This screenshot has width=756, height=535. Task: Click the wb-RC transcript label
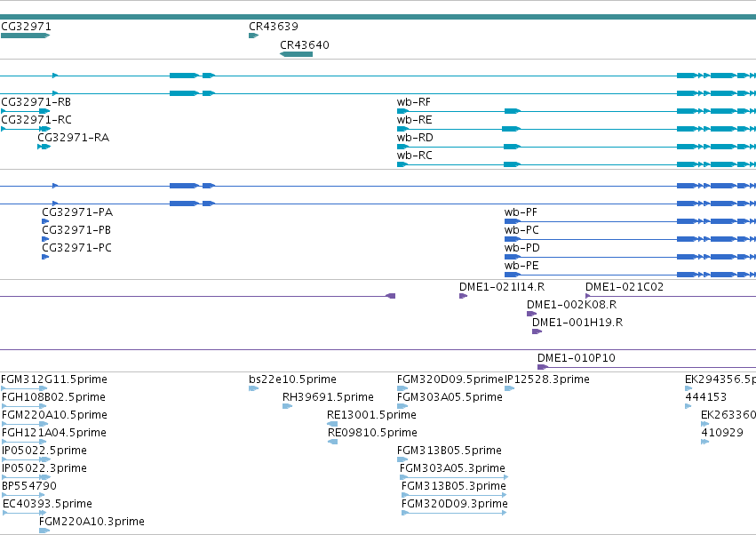click(414, 156)
